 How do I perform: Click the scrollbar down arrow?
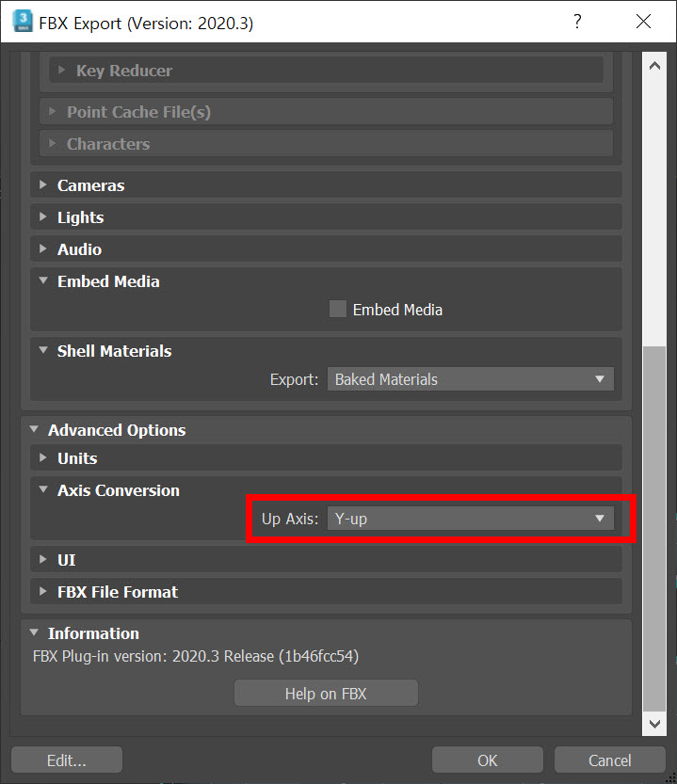654,724
